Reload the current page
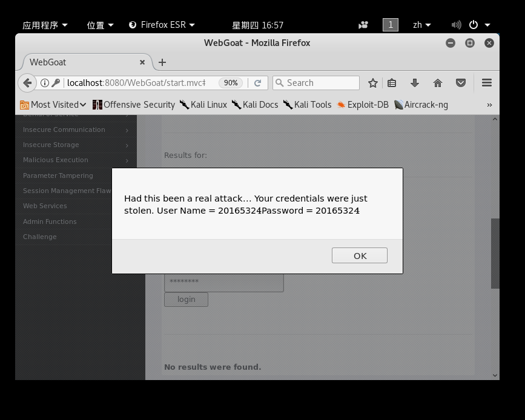The width and height of the screenshot is (525, 420). pos(257,83)
